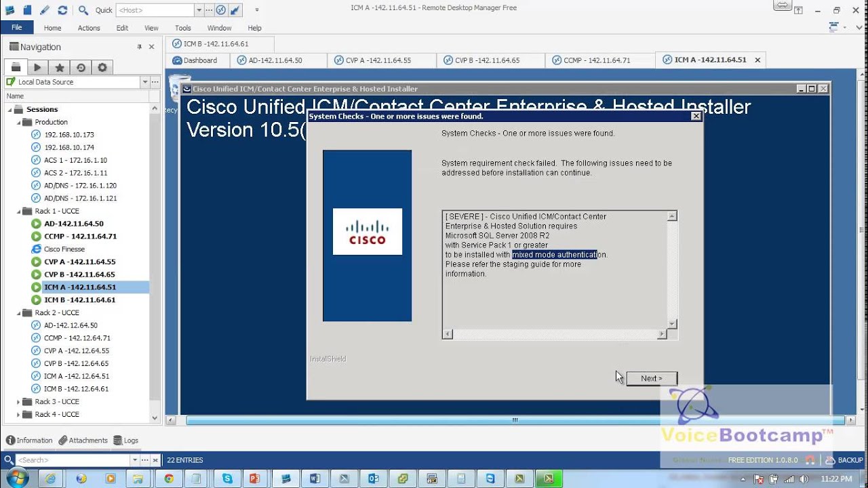Collapse the Rack 1 - UCCE folder

[x=19, y=211]
